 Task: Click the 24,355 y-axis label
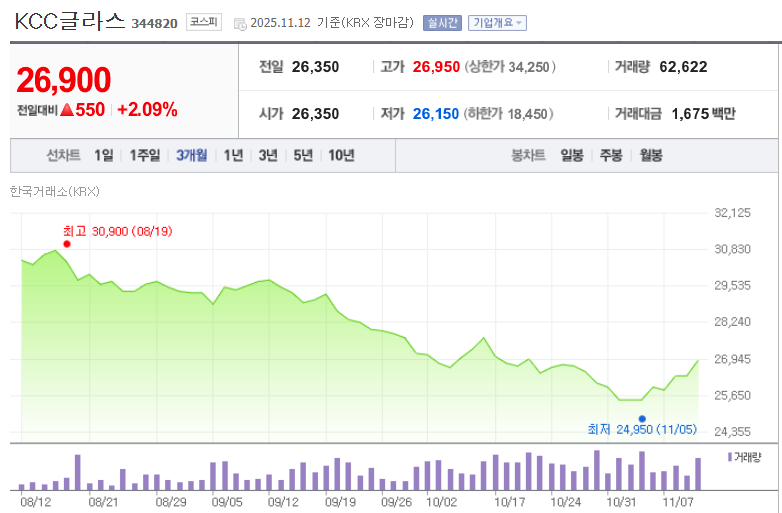[x=732, y=431]
